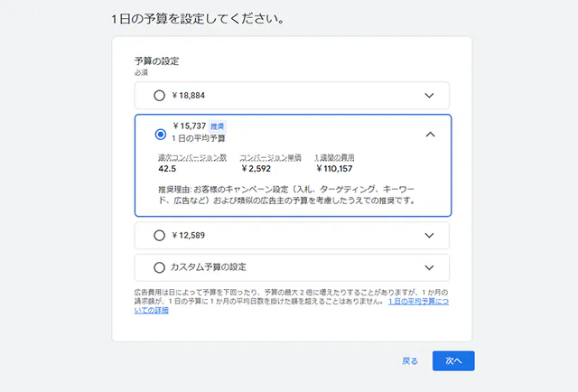Click the コンバージョン単価 label
578x392 pixels.
pos(271,158)
